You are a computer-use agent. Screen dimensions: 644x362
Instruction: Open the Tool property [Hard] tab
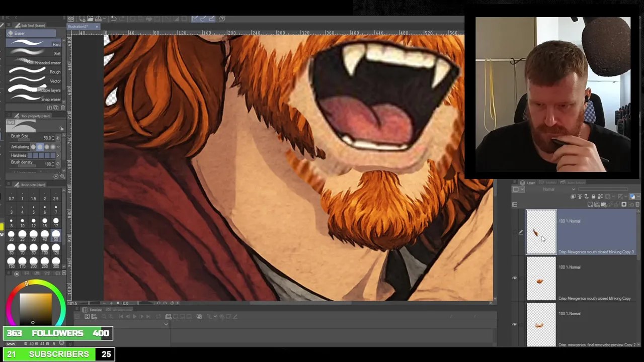(x=32, y=116)
